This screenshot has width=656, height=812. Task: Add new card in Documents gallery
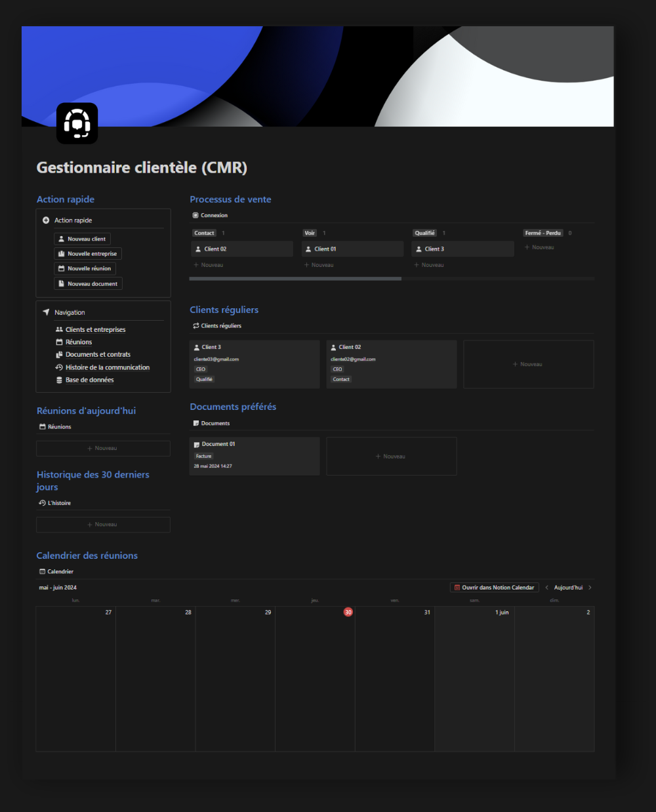[392, 456]
